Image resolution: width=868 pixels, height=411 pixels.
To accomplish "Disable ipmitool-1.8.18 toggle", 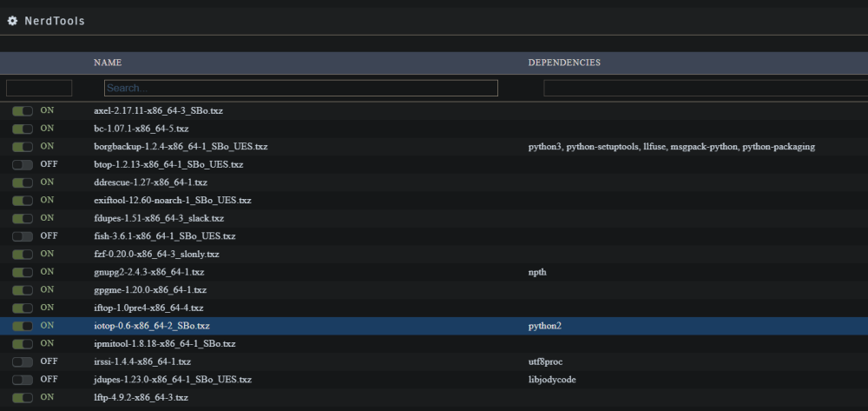I will pos(23,344).
